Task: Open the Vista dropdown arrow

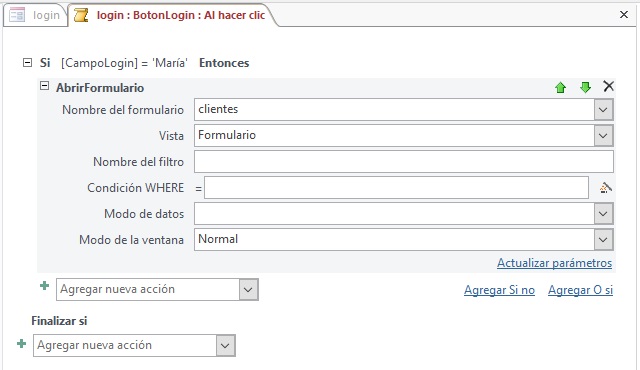Action: click(x=603, y=135)
